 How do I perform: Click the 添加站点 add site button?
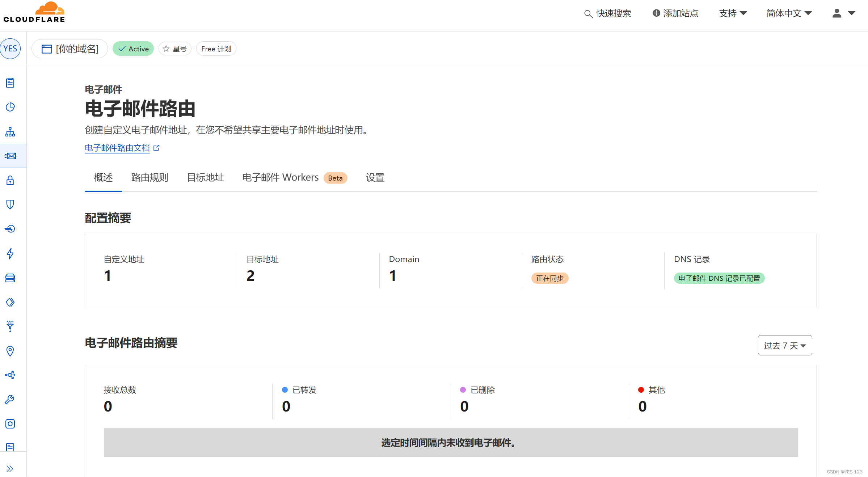click(x=675, y=13)
